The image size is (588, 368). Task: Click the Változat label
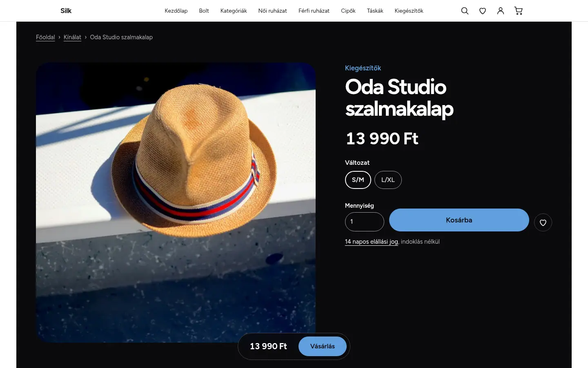[x=357, y=163]
